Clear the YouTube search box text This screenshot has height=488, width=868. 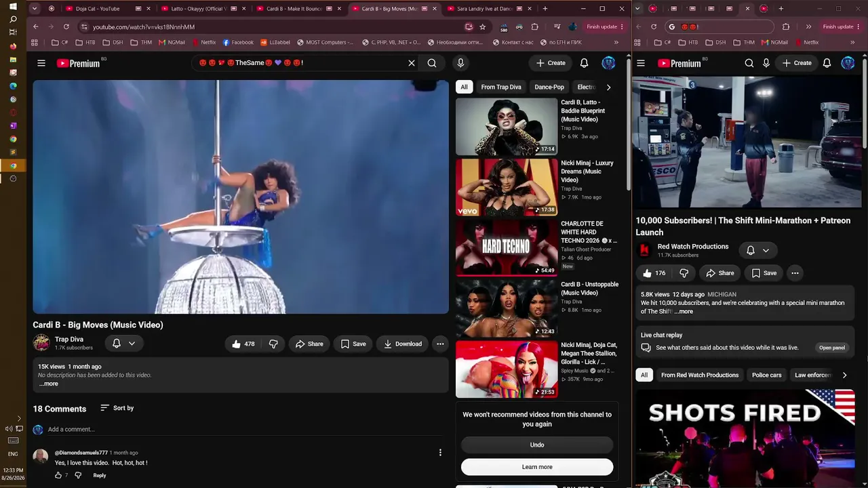(412, 63)
